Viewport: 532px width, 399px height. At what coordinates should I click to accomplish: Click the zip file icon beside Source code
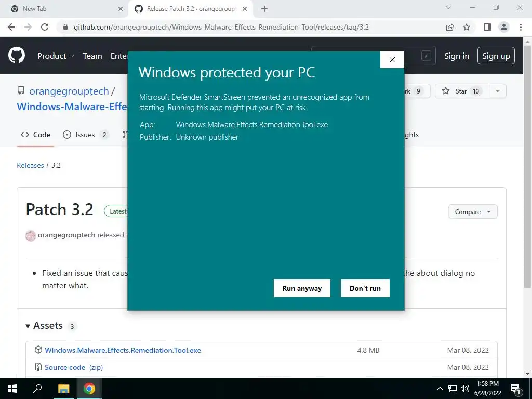(38, 367)
